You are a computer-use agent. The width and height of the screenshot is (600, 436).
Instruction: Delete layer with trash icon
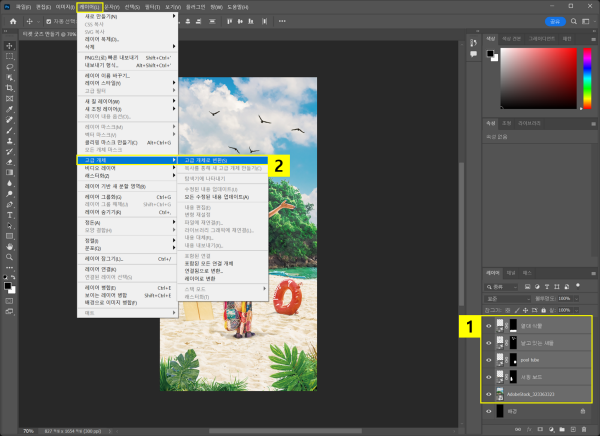584,429
